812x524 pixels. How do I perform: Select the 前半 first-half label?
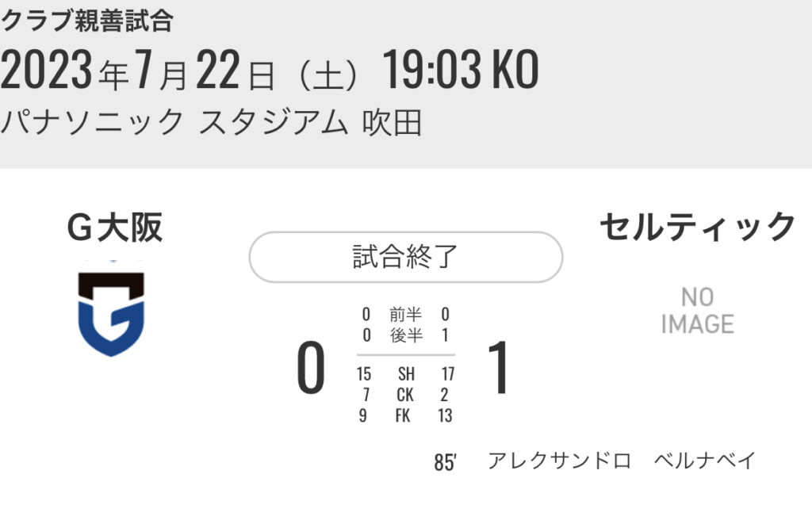[x=405, y=315]
